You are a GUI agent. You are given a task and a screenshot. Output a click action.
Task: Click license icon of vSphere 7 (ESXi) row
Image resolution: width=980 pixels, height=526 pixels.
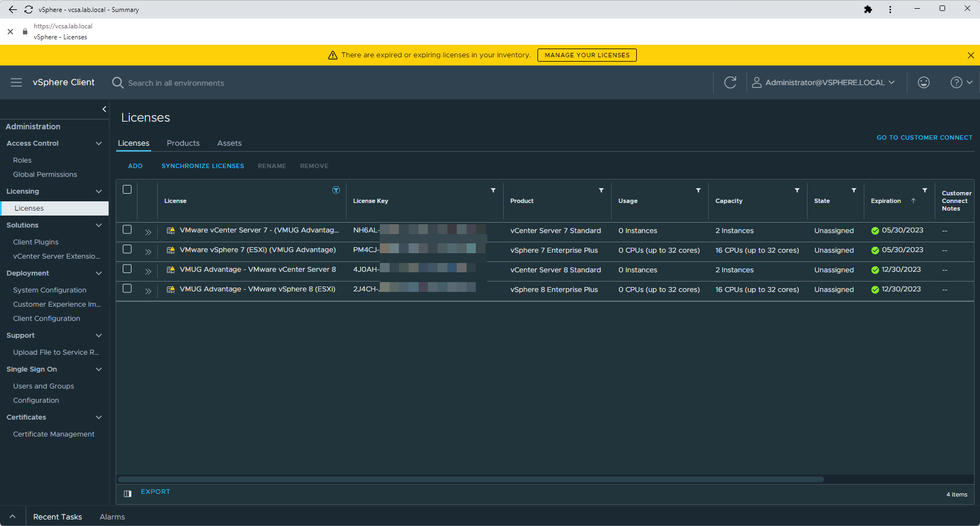(171, 250)
